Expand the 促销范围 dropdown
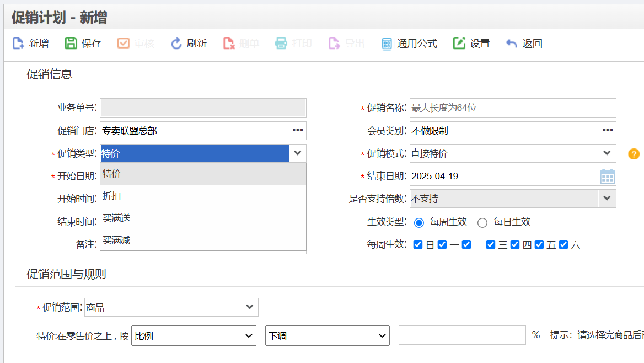The height and width of the screenshot is (363, 644). pyautogui.click(x=250, y=307)
